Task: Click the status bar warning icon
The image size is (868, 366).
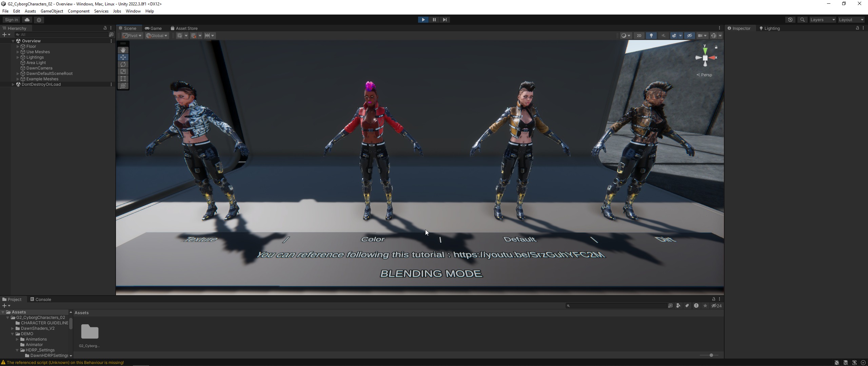Action: pyautogui.click(x=3, y=362)
